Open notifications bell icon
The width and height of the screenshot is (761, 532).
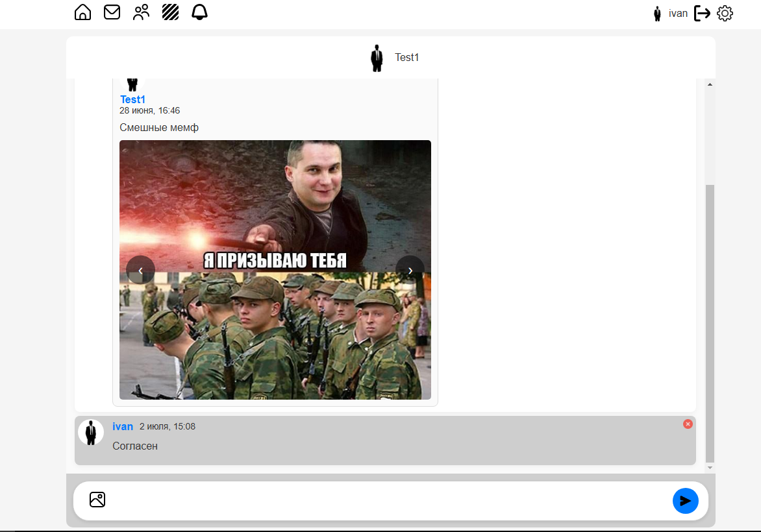tap(199, 12)
